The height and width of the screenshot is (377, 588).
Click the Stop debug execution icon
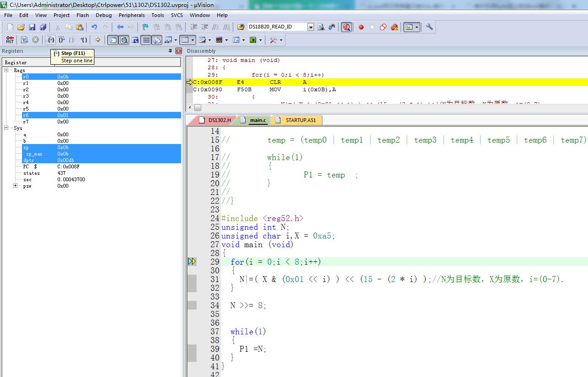click(x=35, y=40)
